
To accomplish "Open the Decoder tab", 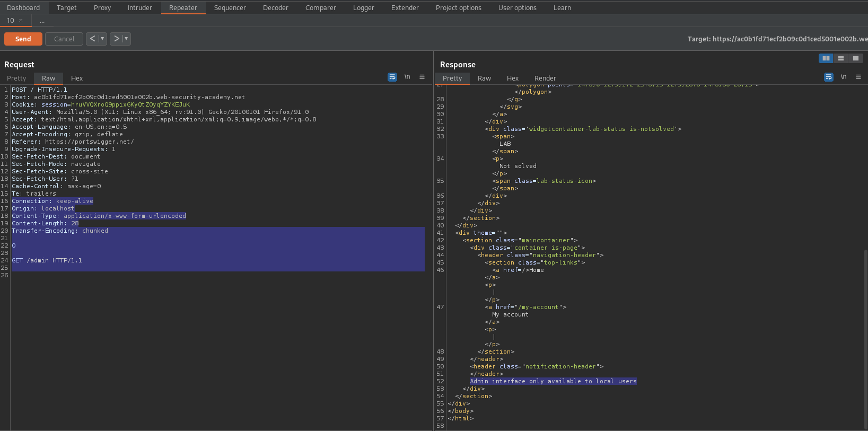I will pos(276,7).
